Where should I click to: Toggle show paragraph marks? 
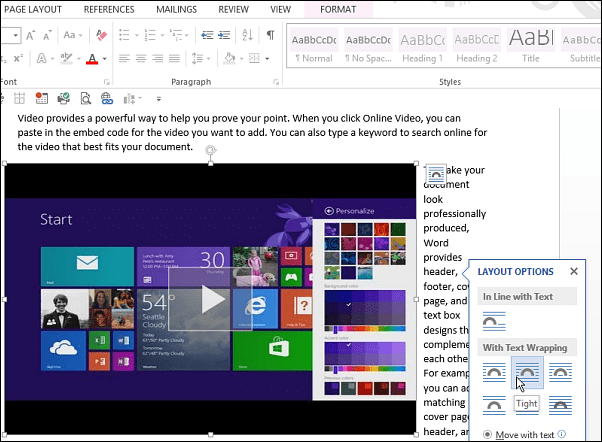point(270,35)
